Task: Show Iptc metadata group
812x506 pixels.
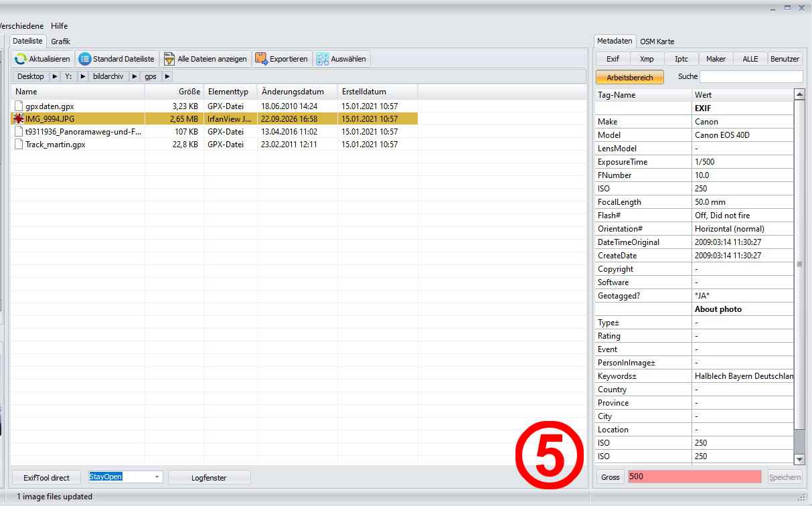Action: 681,59
